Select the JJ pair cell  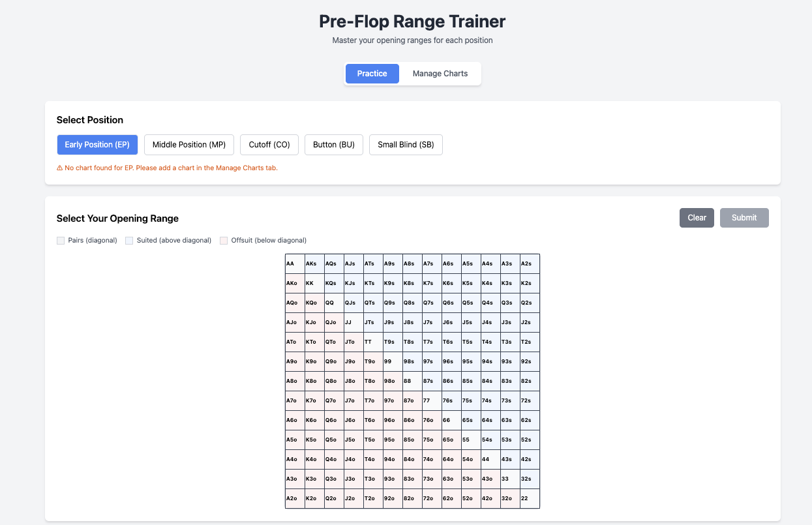tap(354, 323)
